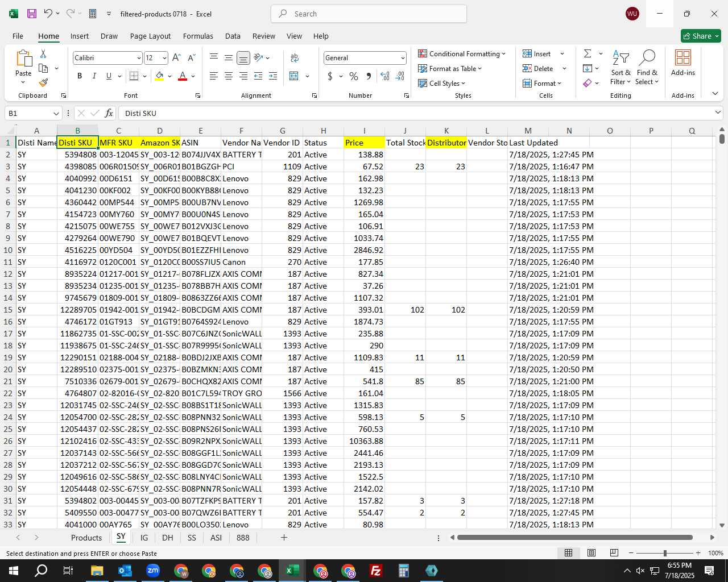
Task: Click the Decrease Decimal icon
Action: pos(400,76)
